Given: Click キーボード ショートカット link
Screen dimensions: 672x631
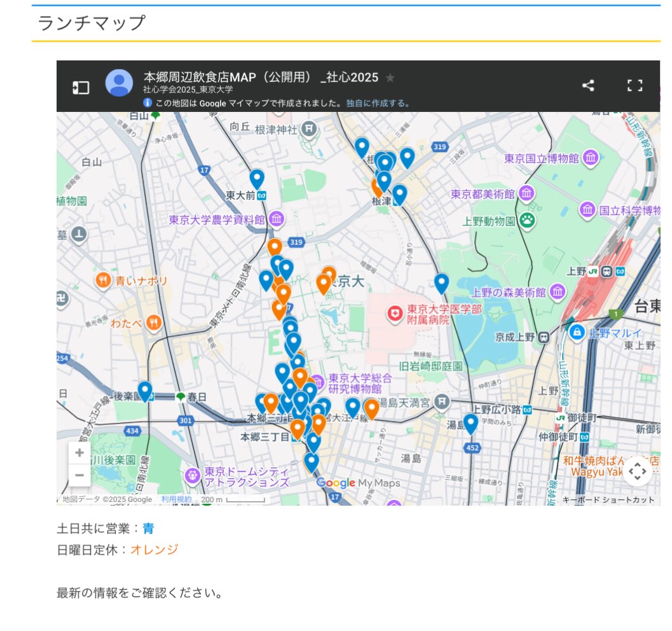Looking at the screenshot, I should [x=608, y=500].
